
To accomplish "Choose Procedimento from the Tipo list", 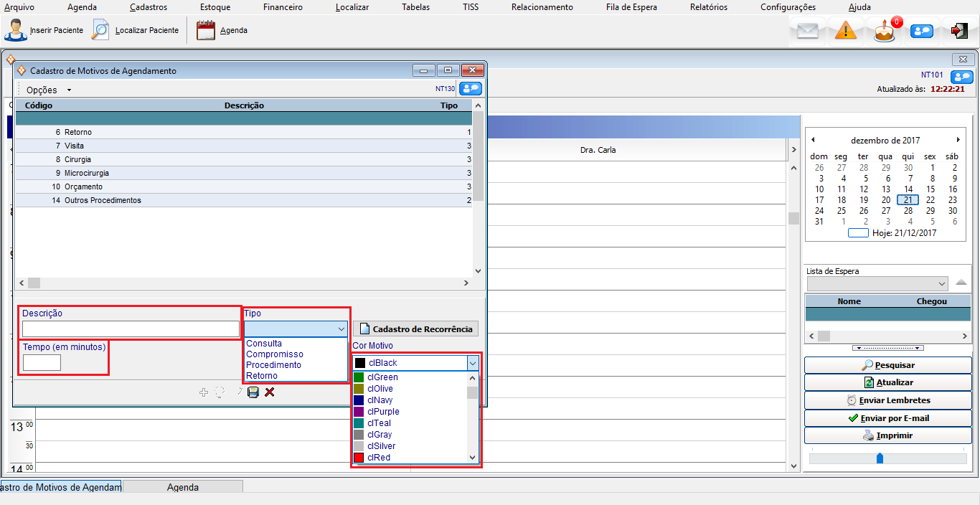I will pyautogui.click(x=273, y=365).
